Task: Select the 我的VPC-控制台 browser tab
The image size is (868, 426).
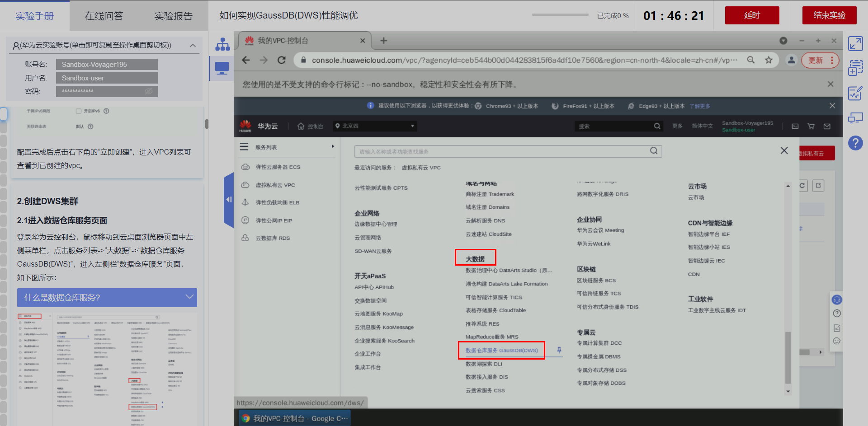Action: point(304,41)
